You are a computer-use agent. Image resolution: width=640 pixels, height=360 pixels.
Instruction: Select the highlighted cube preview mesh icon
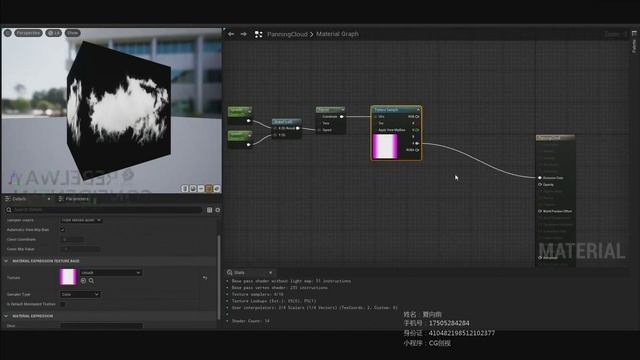(x=209, y=189)
